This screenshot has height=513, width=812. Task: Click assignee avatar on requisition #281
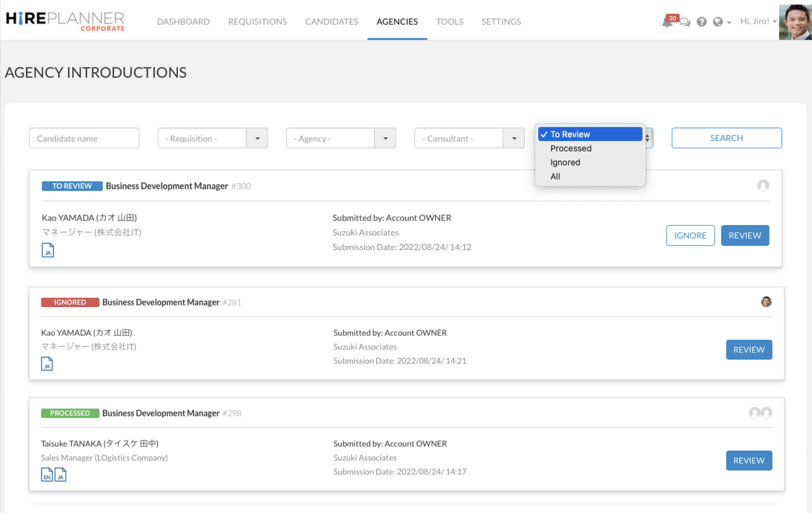[766, 302]
